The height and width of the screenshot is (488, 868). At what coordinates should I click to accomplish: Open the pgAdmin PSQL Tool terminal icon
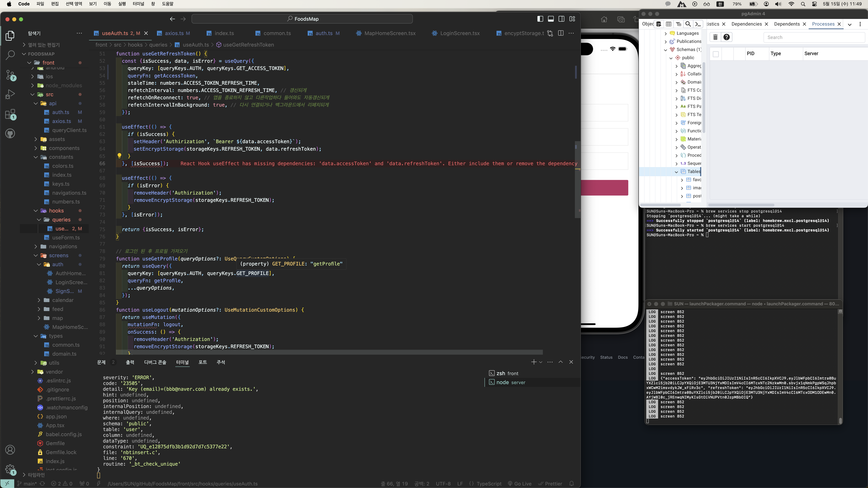pyautogui.click(x=698, y=24)
